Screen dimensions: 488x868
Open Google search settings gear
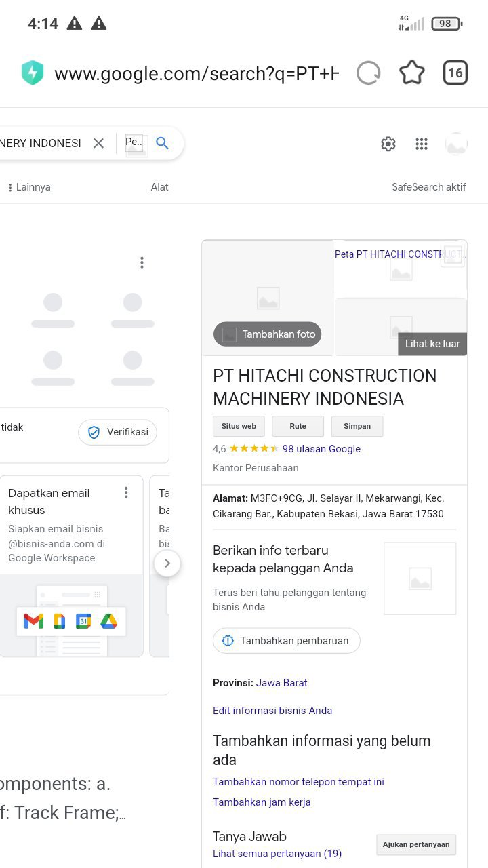(388, 144)
